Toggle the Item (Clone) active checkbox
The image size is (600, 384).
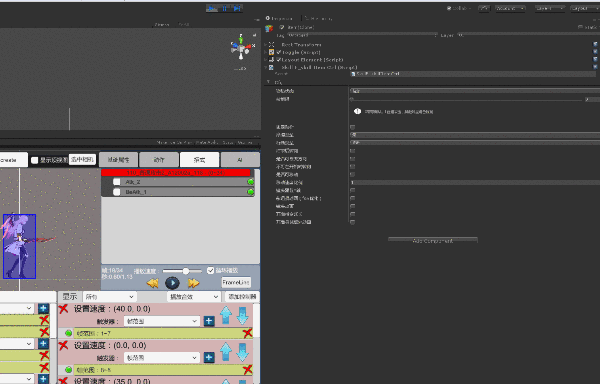tap(282, 27)
